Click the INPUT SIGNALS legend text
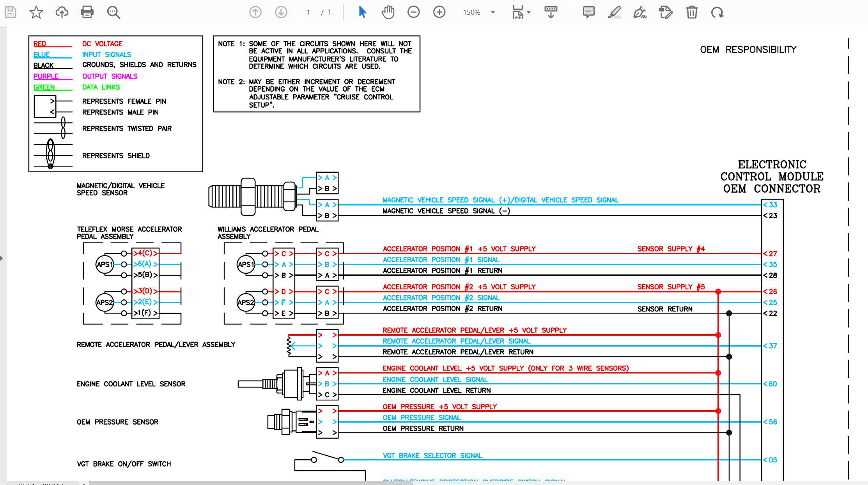 (106, 55)
